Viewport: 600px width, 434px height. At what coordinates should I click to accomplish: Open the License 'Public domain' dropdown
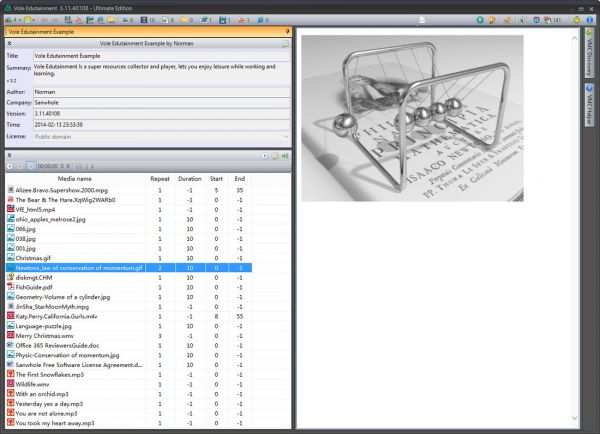(286, 137)
